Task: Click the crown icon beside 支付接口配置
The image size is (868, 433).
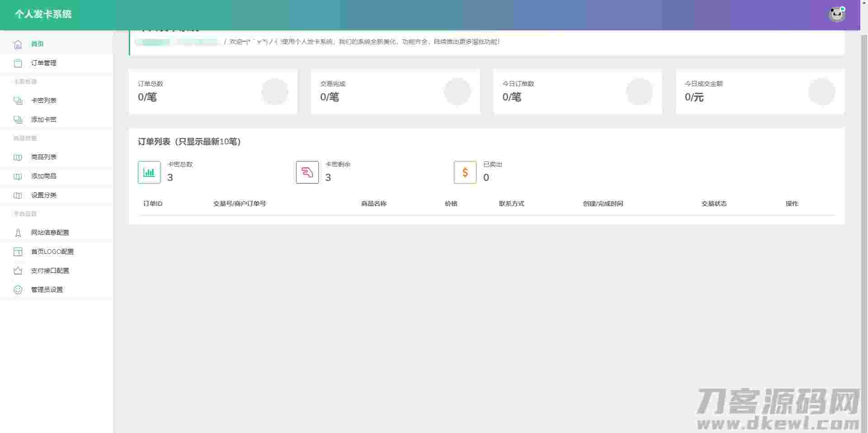Action: pyautogui.click(x=18, y=271)
